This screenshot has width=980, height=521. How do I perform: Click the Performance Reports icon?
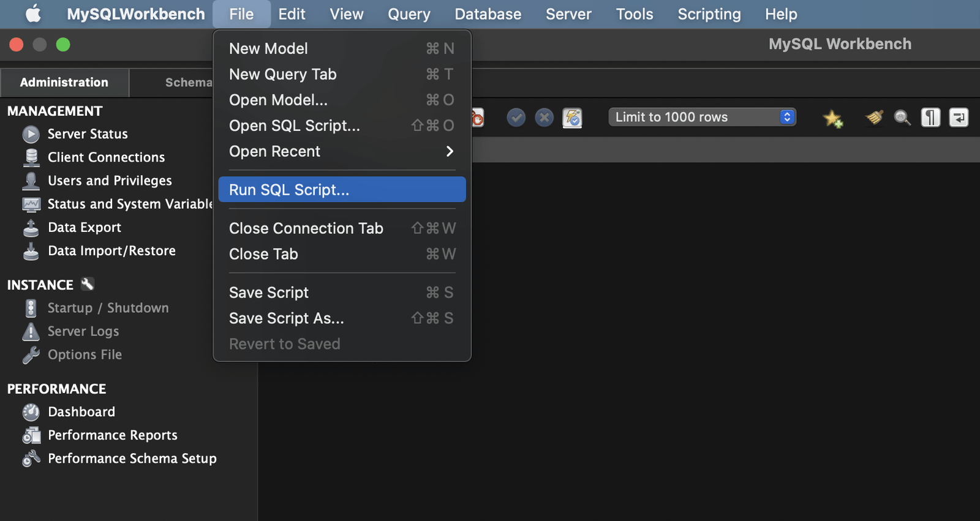pos(31,435)
